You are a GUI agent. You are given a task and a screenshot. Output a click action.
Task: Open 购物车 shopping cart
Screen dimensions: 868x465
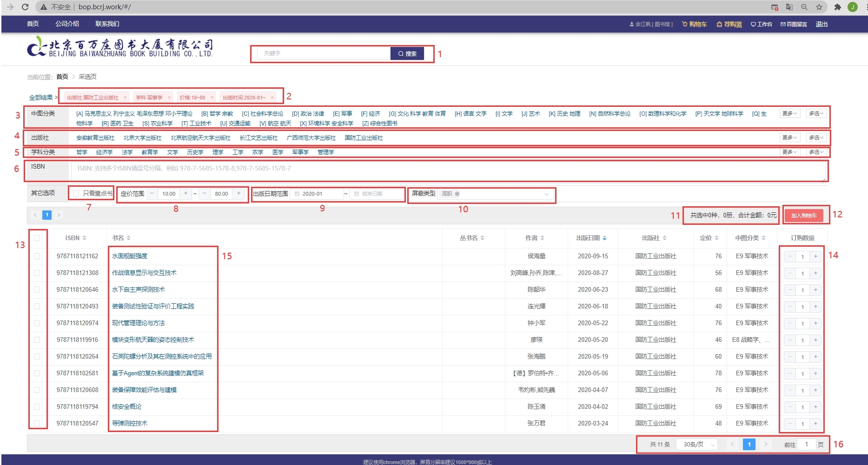[695, 24]
